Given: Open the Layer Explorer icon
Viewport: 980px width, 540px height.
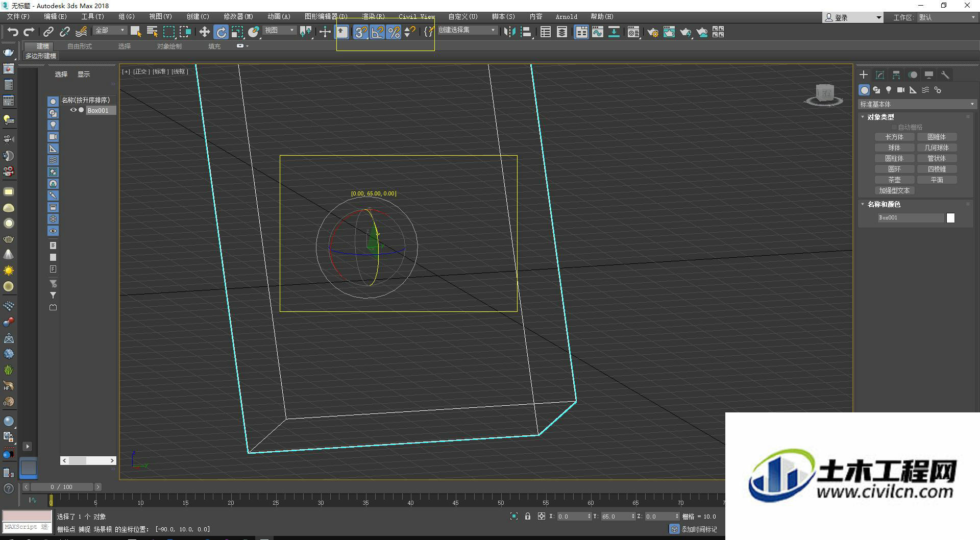Looking at the screenshot, I should (562, 32).
